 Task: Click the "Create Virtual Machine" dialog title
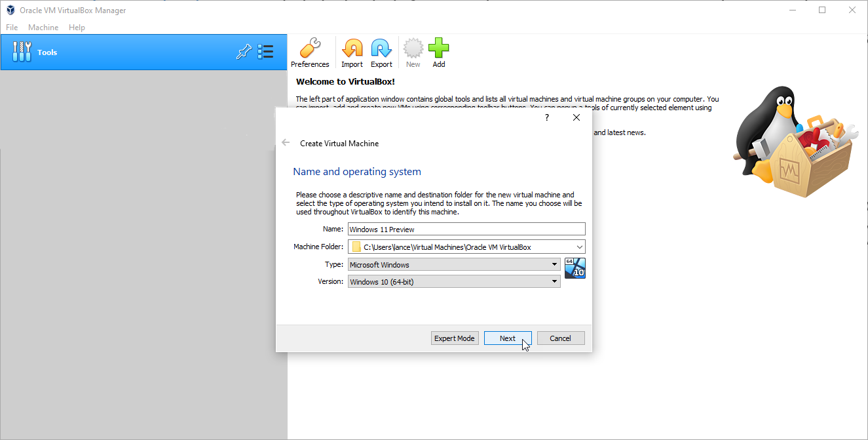[339, 144]
